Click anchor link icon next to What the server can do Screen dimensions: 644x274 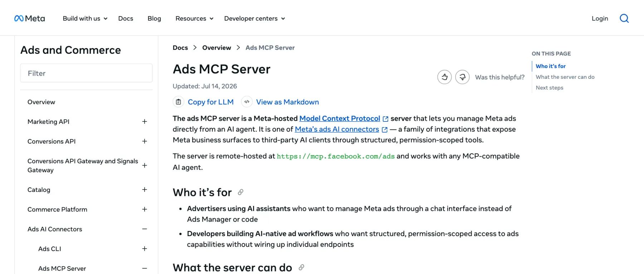(x=301, y=268)
